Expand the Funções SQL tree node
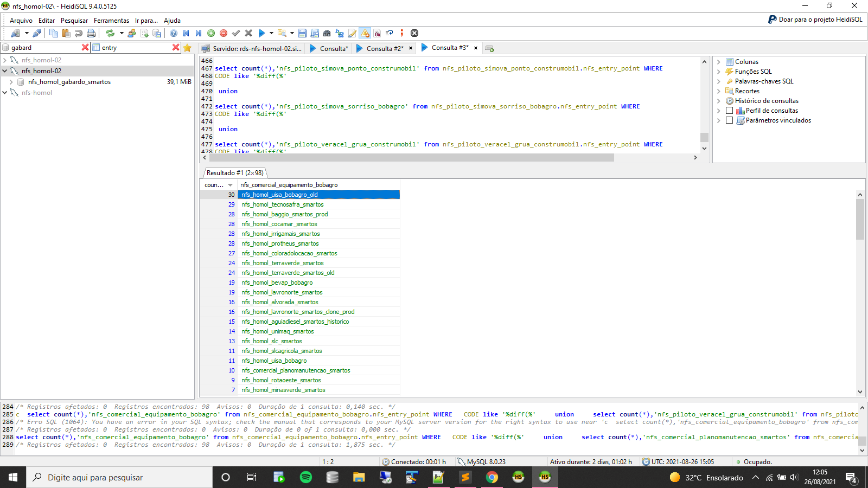The height and width of the screenshot is (488, 868). coord(719,72)
